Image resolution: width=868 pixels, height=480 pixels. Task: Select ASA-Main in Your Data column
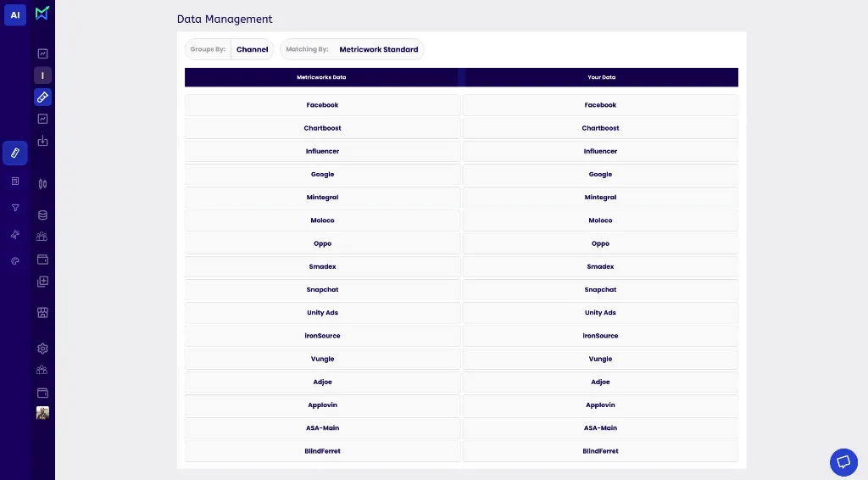[x=600, y=428]
